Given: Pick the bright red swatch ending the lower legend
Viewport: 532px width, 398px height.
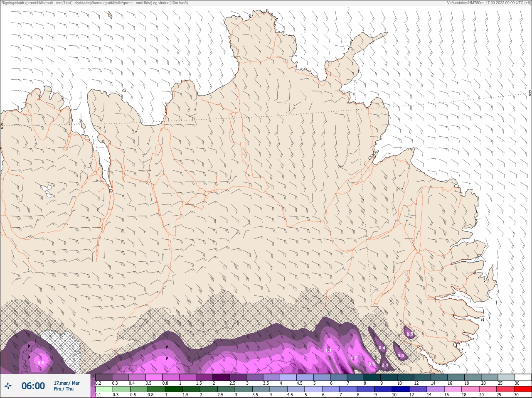Looking at the screenshot, I should click(522, 389).
